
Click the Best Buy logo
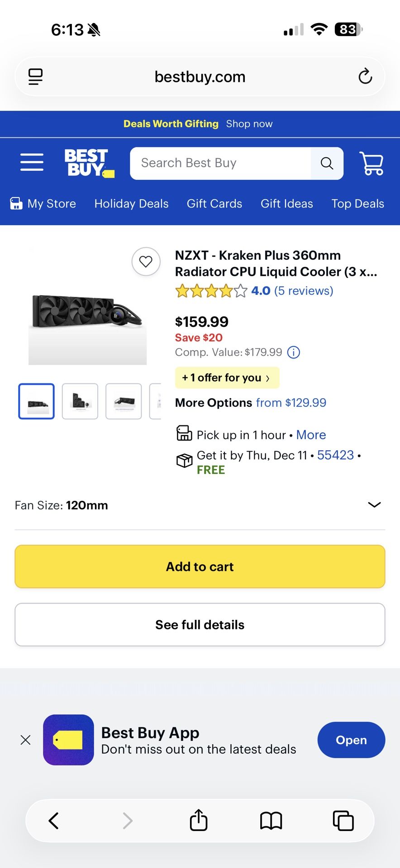(88, 163)
